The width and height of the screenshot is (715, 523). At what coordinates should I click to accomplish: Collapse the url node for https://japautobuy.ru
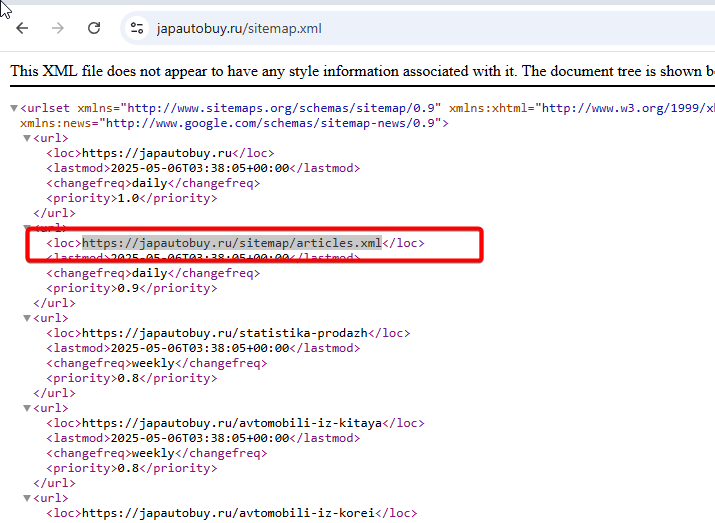click(x=27, y=138)
